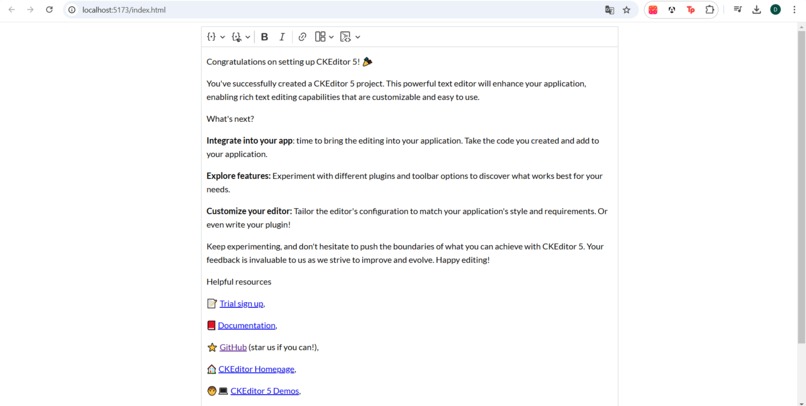The width and height of the screenshot is (806, 406).
Task: View site information icon in address bar
Action: (x=72, y=10)
